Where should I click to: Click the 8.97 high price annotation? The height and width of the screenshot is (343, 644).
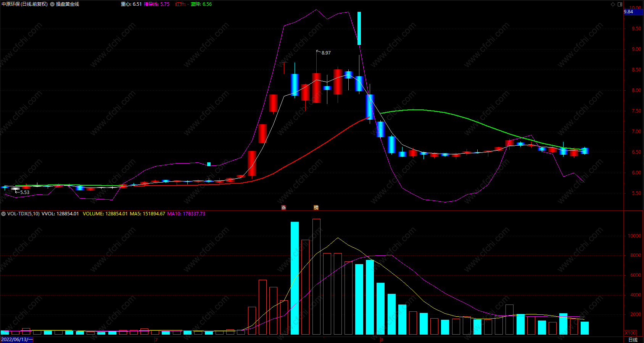pos(326,53)
